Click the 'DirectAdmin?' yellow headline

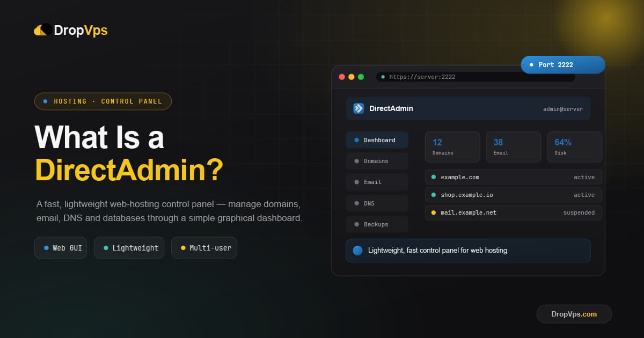pos(129,171)
